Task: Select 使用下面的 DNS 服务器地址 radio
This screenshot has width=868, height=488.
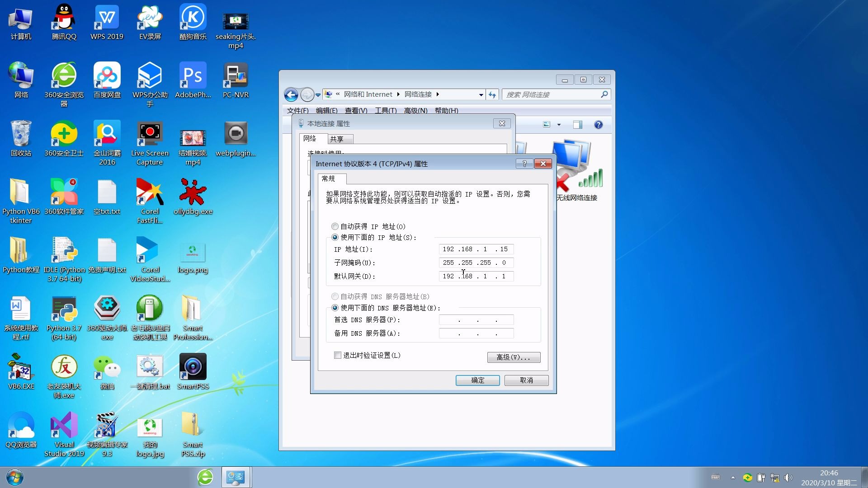Action: [335, 308]
